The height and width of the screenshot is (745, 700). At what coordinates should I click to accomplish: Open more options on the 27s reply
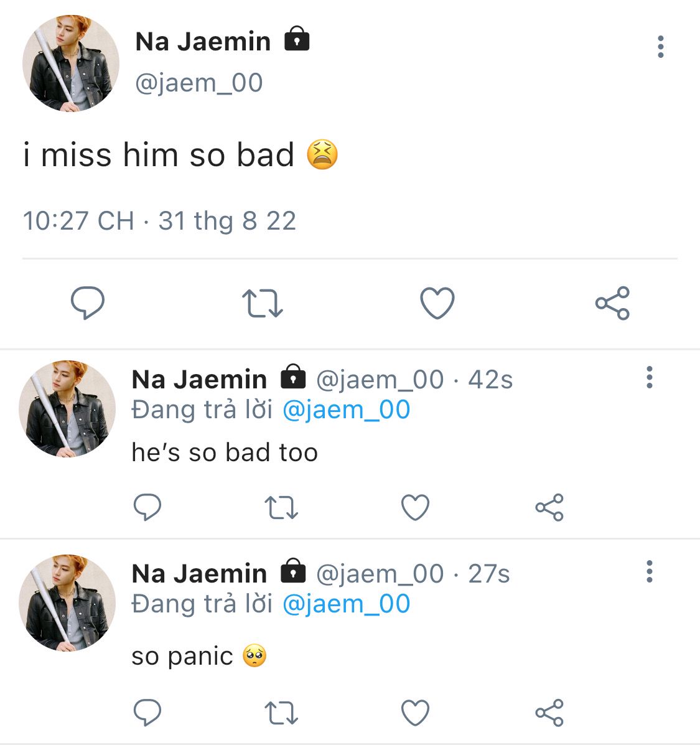650,571
